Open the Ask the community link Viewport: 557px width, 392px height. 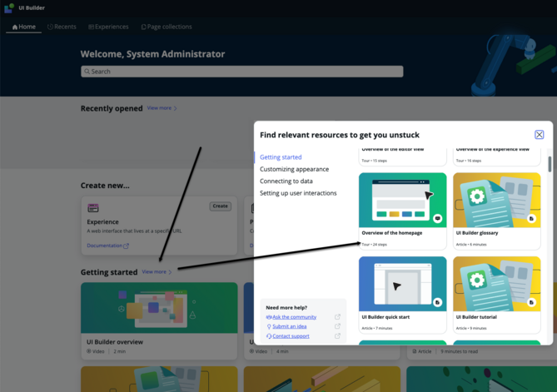pos(294,317)
